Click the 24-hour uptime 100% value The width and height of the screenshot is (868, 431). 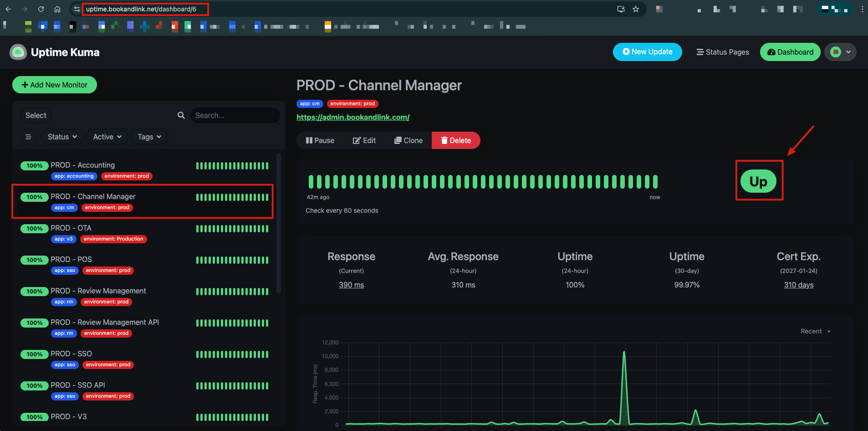pyautogui.click(x=575, y=285)
